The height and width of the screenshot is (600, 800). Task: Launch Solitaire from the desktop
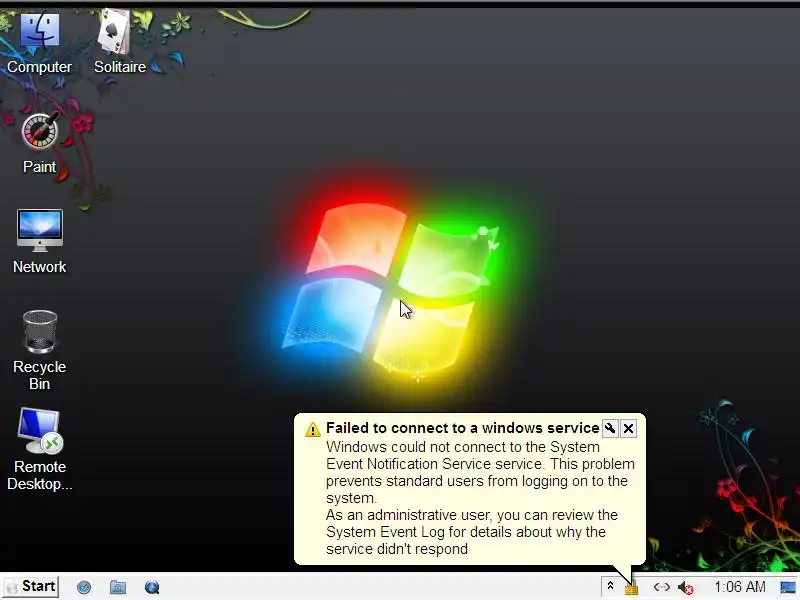[119, 42]
